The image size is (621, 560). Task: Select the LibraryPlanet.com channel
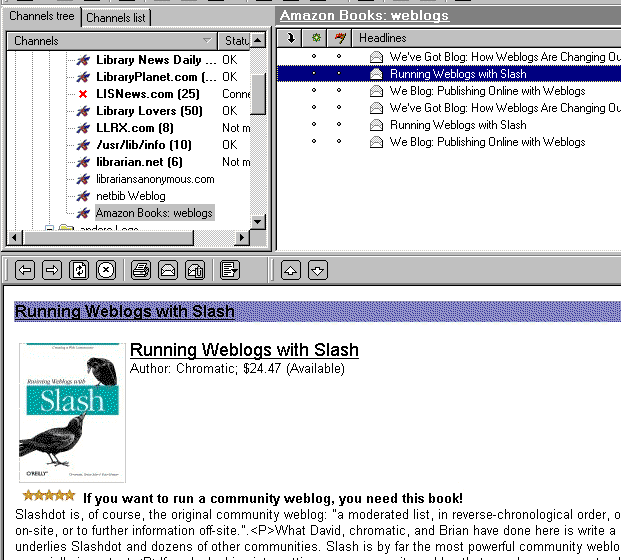point(156,77)
